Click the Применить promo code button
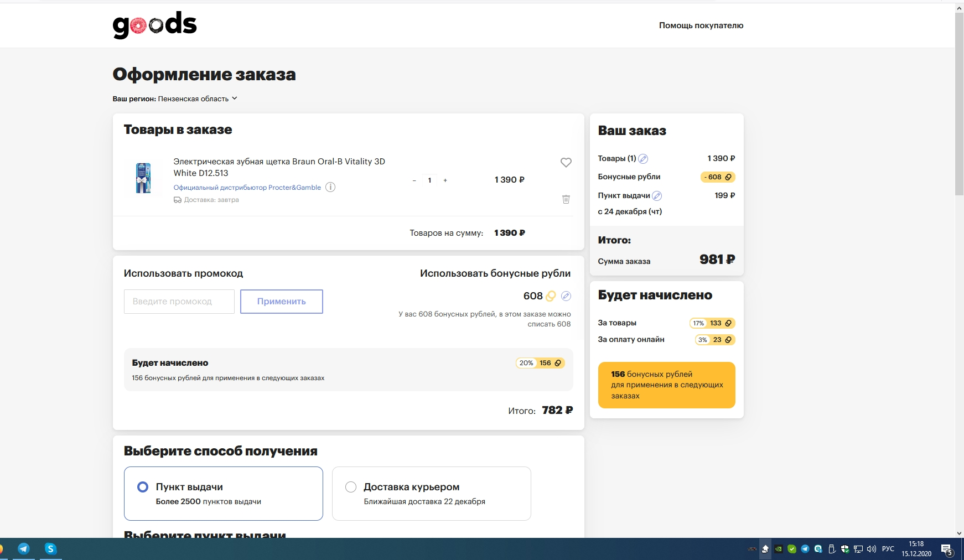This screenshot has width=964, height=560. click(282, 302)
